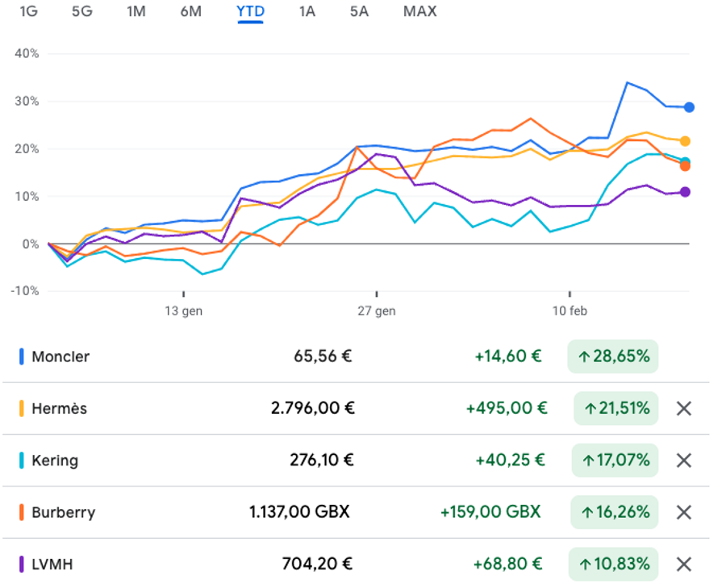
Task: Click the 20% y-axis label
Action: point(27,148)
